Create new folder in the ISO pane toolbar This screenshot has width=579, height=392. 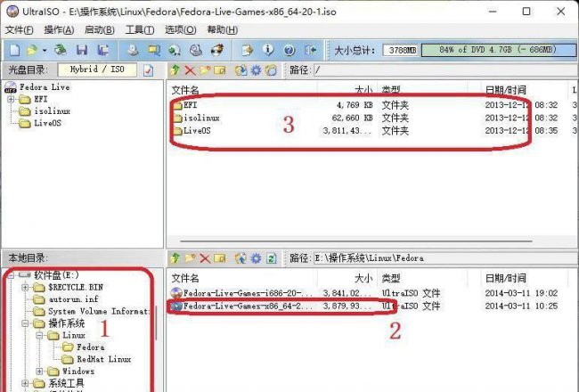(x=205, y=69)
